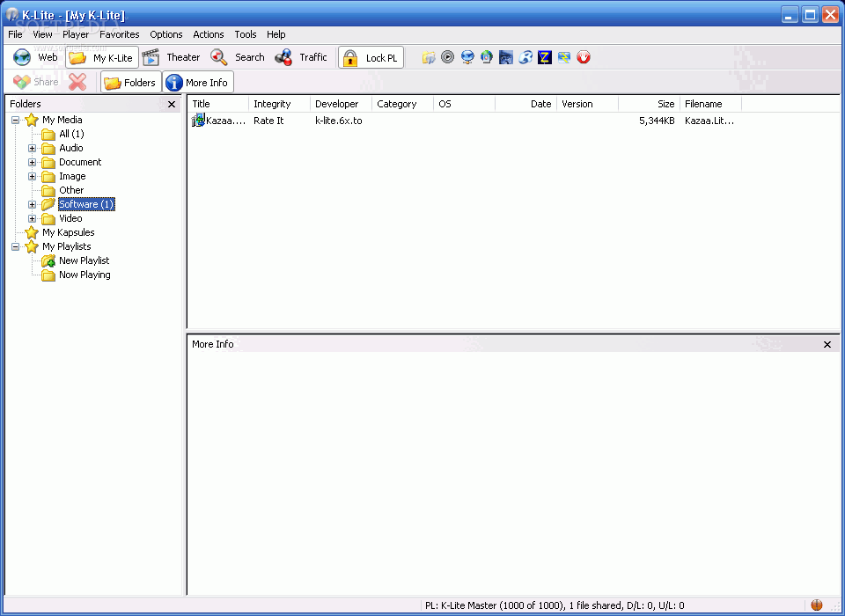Click the blue letter R tool icon
The width and height of the screenshot is (845, 616).
tap(525, 57)
